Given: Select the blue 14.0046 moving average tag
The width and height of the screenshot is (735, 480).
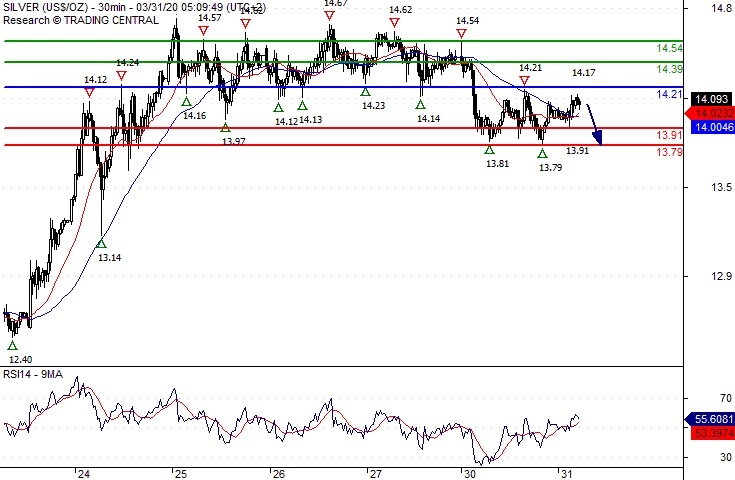Looking at the screenshot, I should (715, 127).
